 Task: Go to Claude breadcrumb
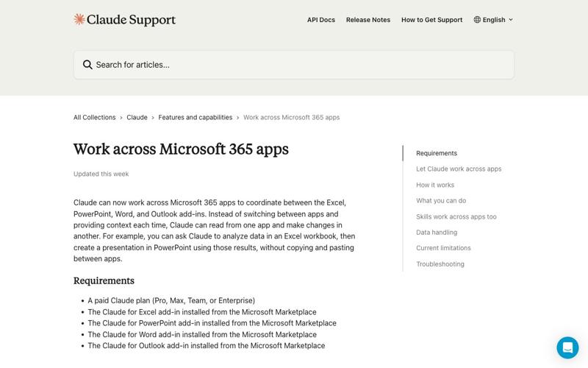137,117
